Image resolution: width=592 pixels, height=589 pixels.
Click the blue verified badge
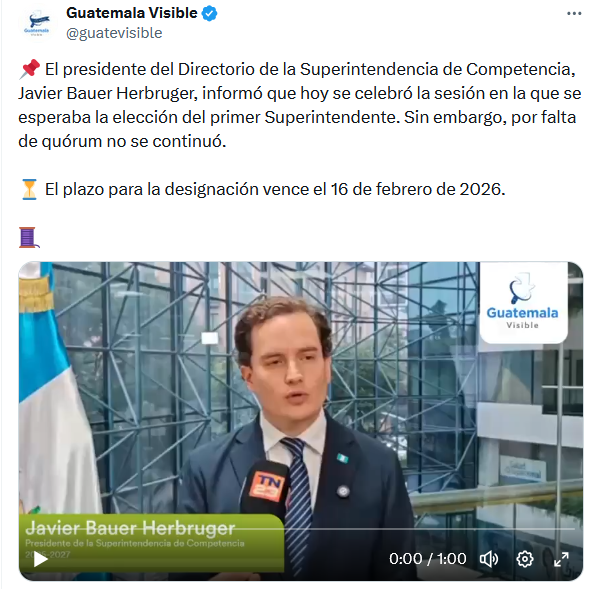(x=209, y=14)
